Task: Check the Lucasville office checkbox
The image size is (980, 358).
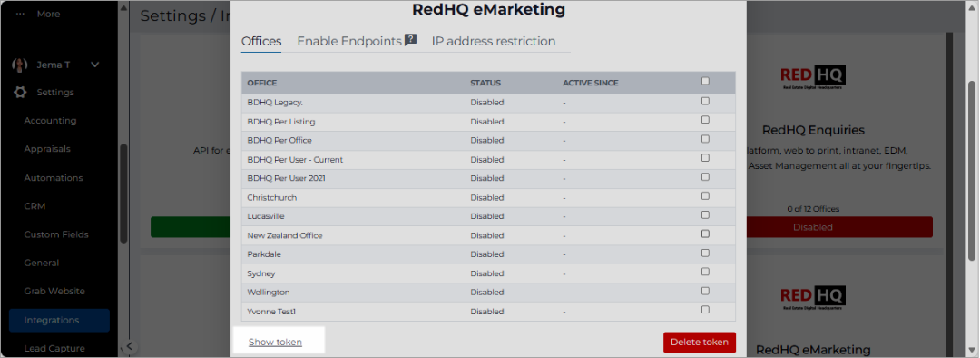Action: tap(705, 214)
